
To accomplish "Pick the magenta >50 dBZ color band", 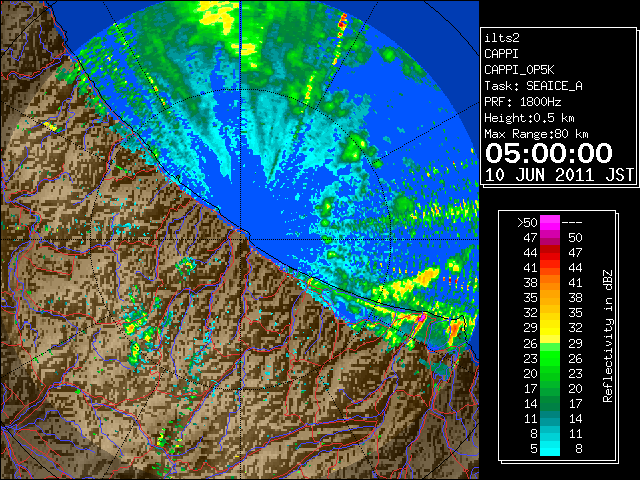I will point(550,223).
